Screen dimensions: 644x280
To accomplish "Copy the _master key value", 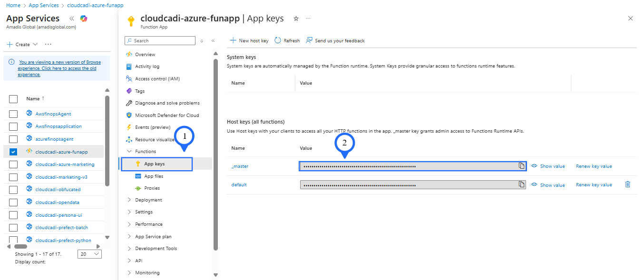I will point(521,166).
